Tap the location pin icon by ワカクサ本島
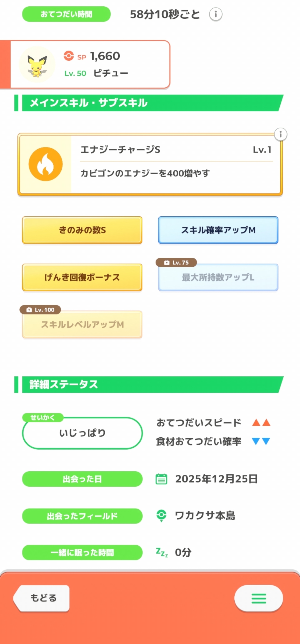This screenshot has width=300, height=644. coord(161,516)
